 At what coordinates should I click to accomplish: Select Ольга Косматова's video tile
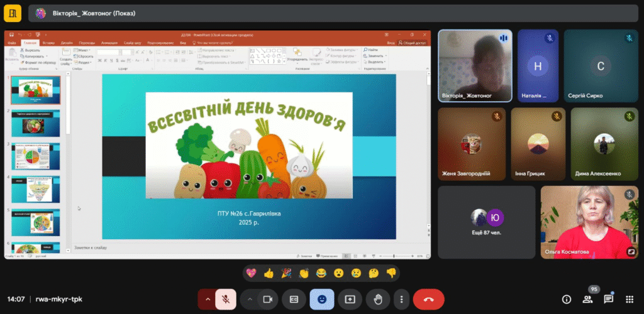[x=589, y=222]
